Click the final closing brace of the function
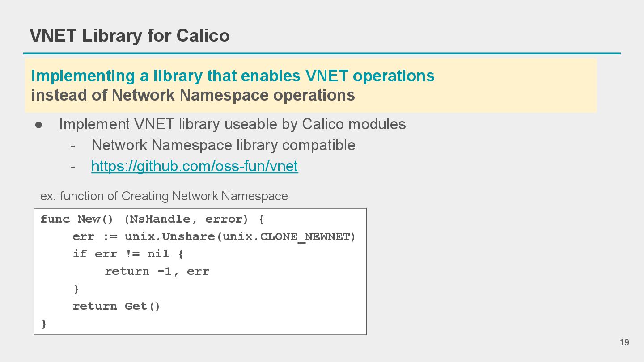Viewport: 644px width, 362px height. 44,324
